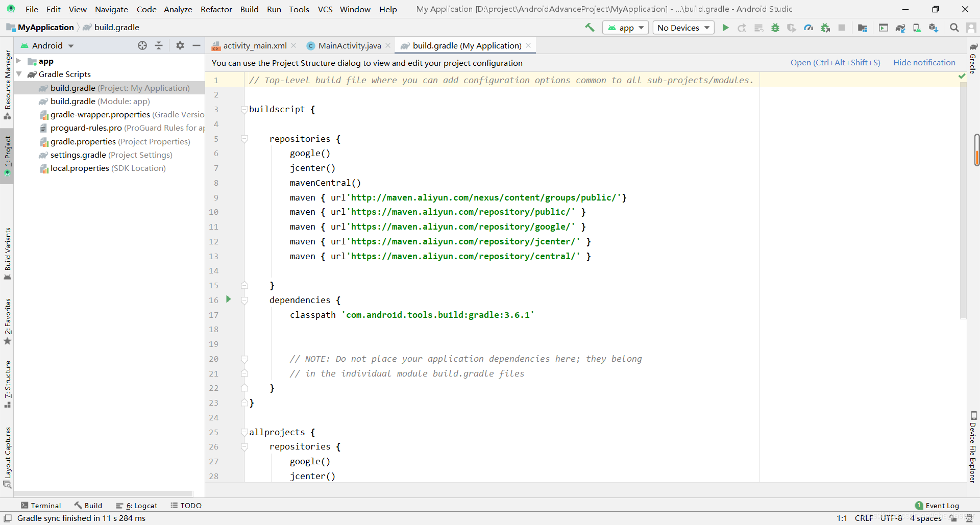Image resolution: width=980 pixels, height=525 pixels.
Task: Click the Make Project hammer icon
Action: point(590,28)
